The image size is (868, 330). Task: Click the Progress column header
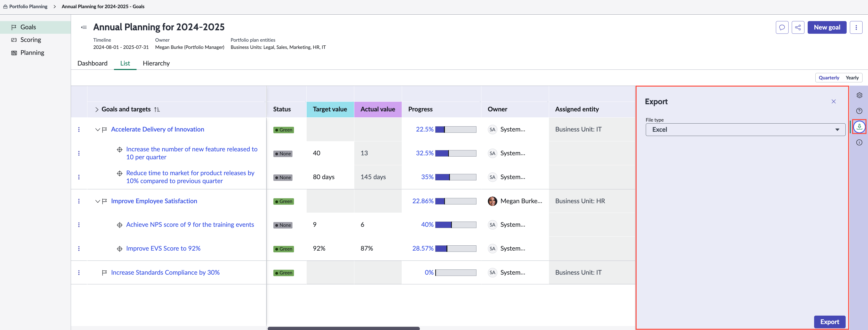[420, 109]
